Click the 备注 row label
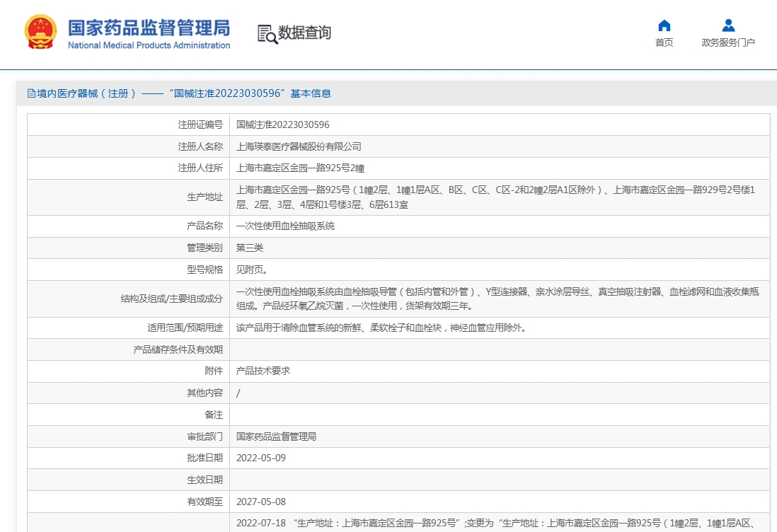This screenshot has height=532, width=777. tap(214, 415)
